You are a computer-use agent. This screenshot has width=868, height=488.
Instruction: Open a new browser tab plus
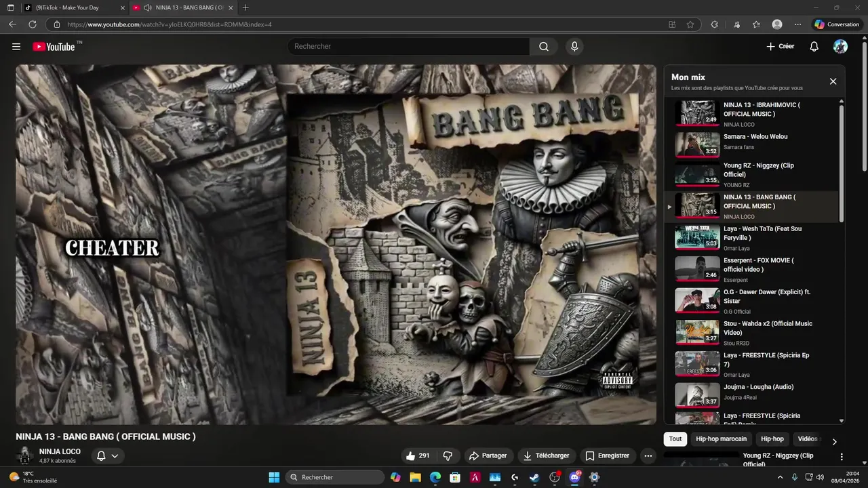(x=245, y=7)
